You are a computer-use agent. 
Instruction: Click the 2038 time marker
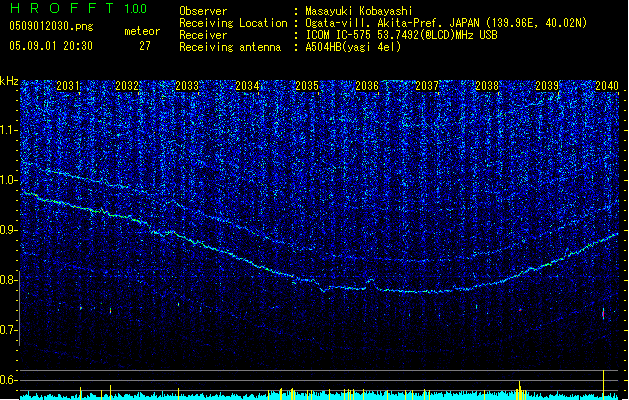487,87
